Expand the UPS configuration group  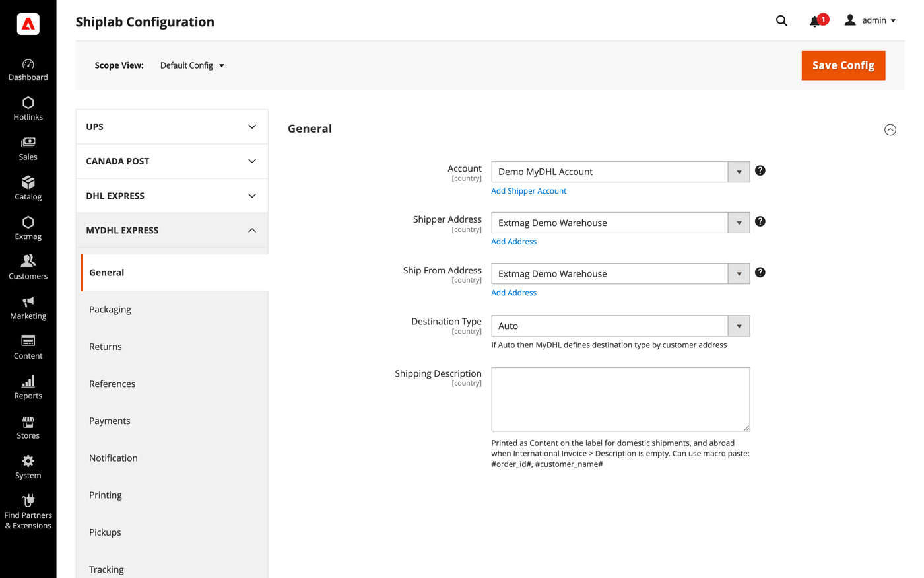[172, 127]
